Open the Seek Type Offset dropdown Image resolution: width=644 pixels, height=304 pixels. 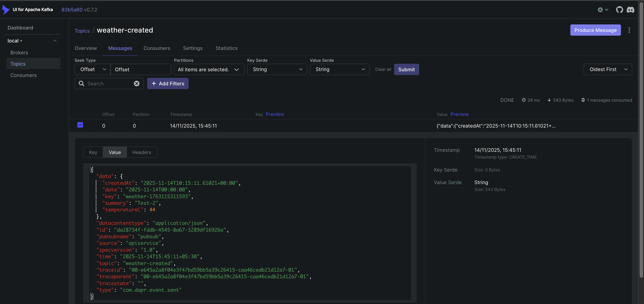pos(93,69)
